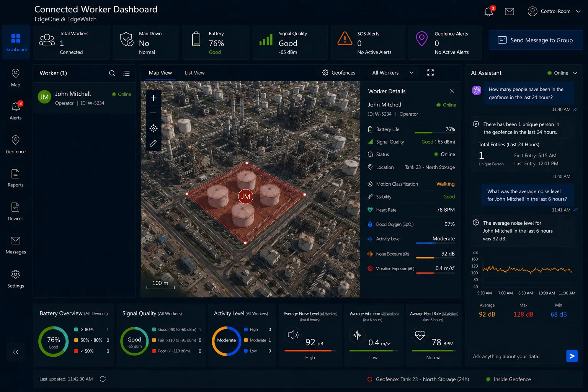588x392 pixels.
Task: Click the > 80% battery legend swatch
Action: point(76,330)
